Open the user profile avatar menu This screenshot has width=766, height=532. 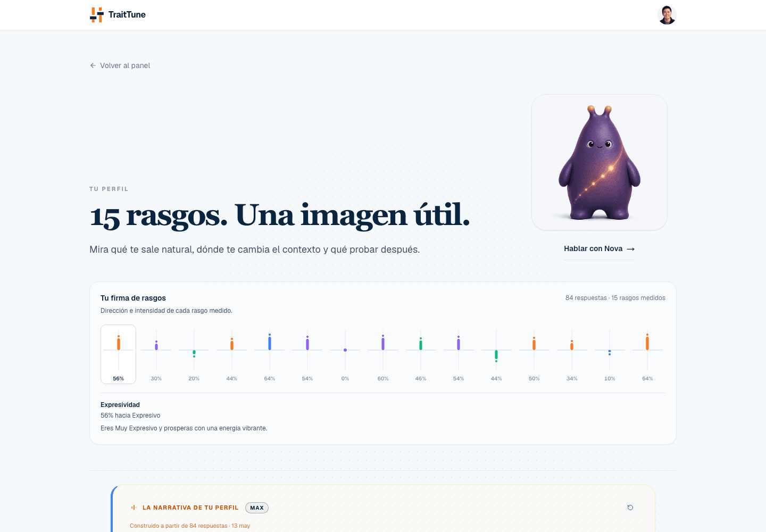click(667, 15)
